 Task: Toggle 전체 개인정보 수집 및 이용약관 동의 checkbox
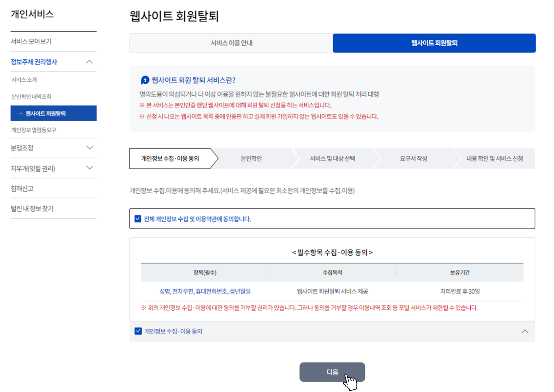click(138, 219)
